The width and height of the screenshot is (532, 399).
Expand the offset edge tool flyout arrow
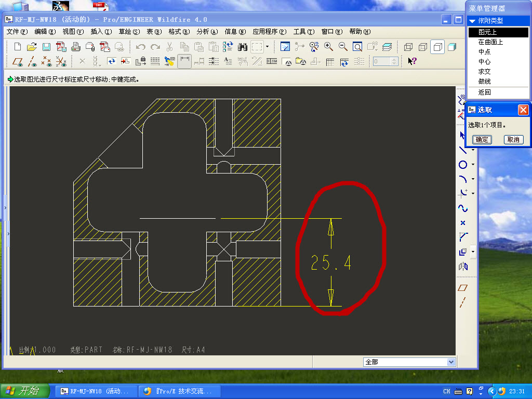click(473, 252)
